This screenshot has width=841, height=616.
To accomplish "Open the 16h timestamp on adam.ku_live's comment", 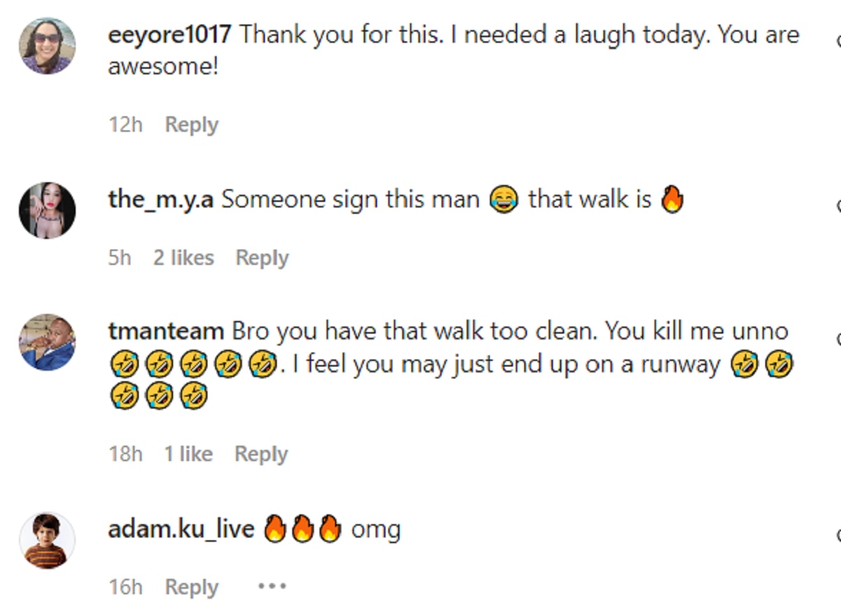I will [x=125, y=587].
